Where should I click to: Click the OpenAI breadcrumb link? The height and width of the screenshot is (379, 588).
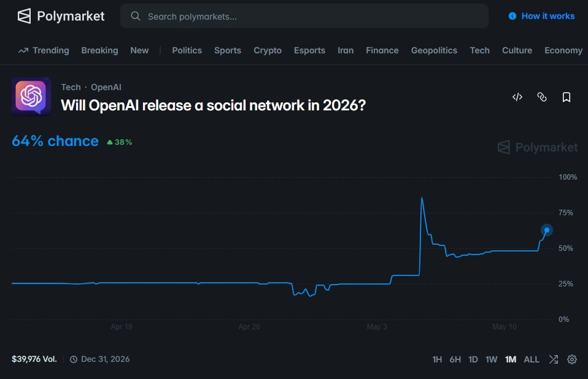106,87
